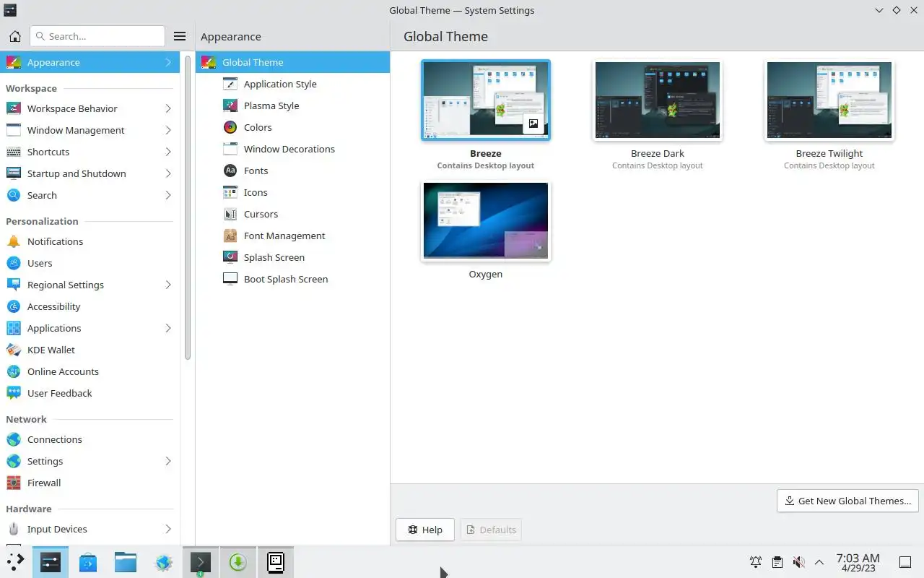Expand the Window Management chevron
The image size is (924, 578).
point(168,130)
